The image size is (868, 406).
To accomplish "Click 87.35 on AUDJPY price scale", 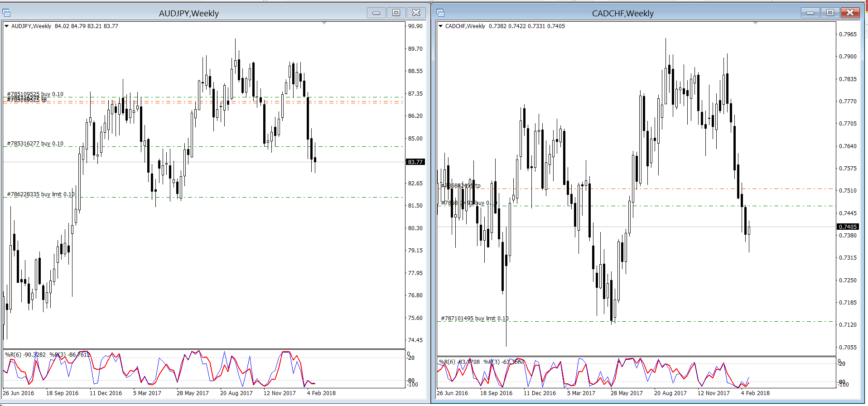I will coord(415,94).
